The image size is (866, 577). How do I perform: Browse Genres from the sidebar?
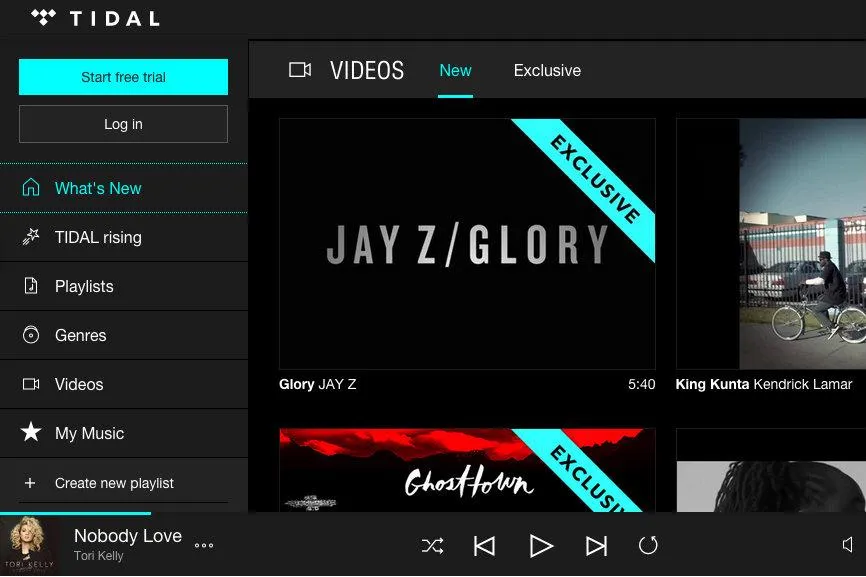tap(124, 335)
